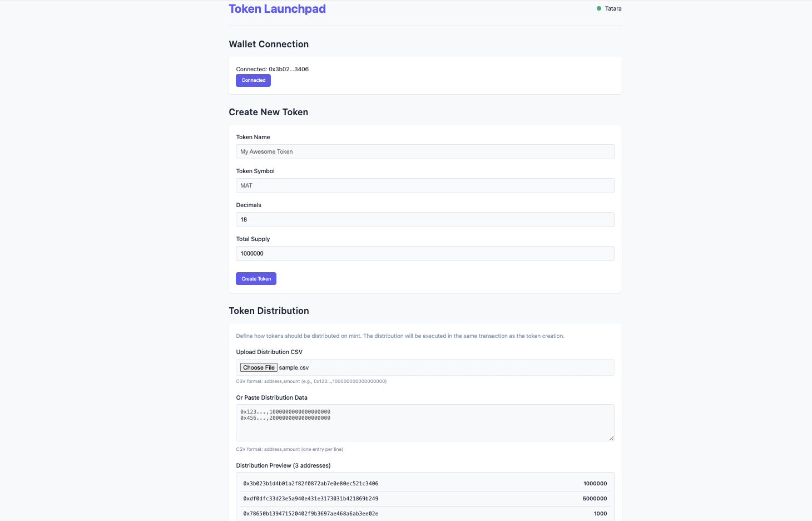Click the Connected wallet button
This screenshot has width=812, height=521.
[x=253, y=80]
